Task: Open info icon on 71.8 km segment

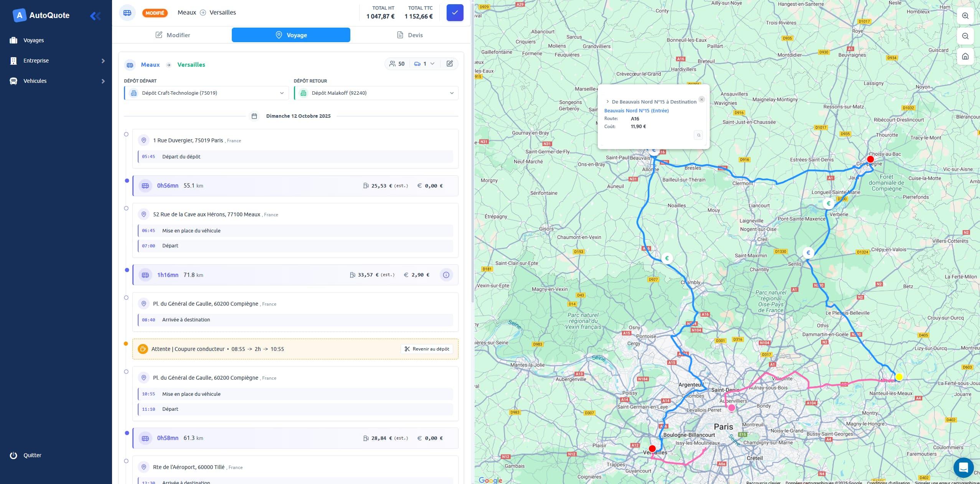Action: point(446,275)
